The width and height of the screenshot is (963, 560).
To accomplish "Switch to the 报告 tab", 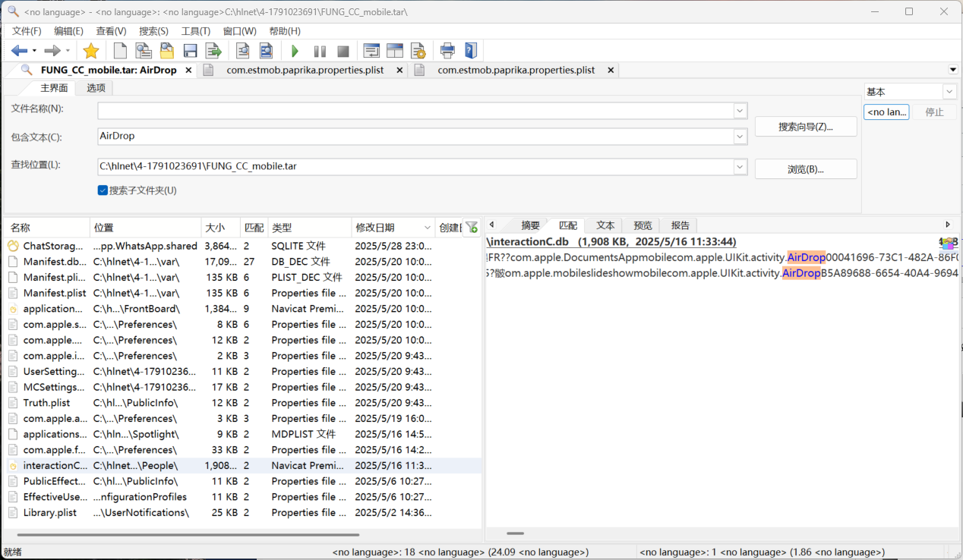I will click(x=680, y=225).
